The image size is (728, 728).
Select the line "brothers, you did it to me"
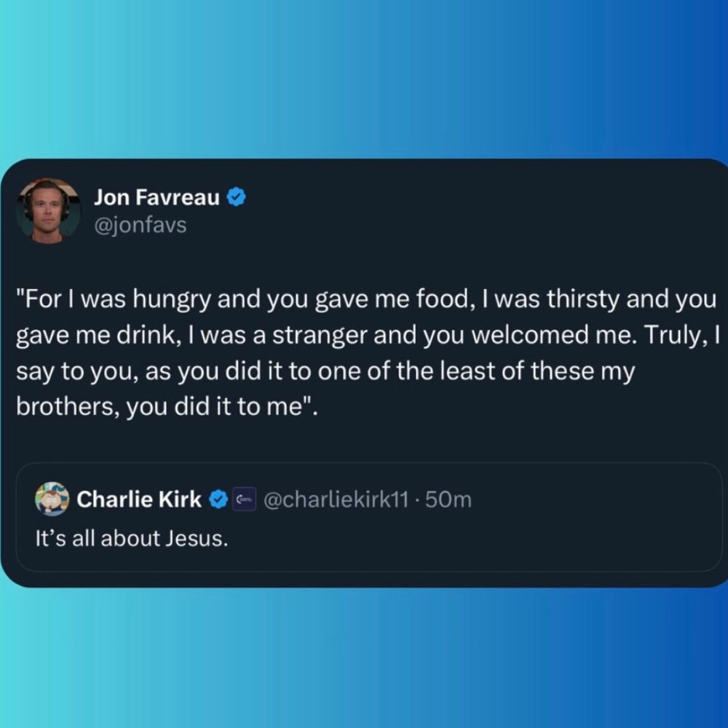tap(167, 407)
